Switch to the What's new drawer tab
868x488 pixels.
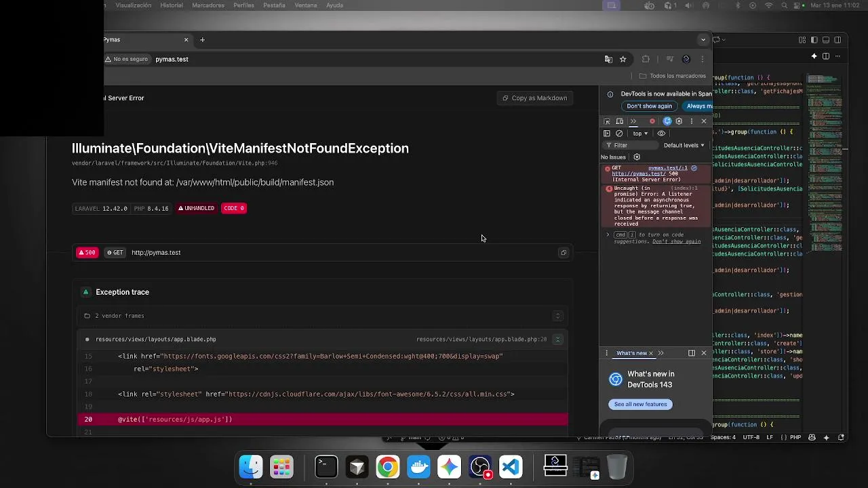click(x=631, y=353)
